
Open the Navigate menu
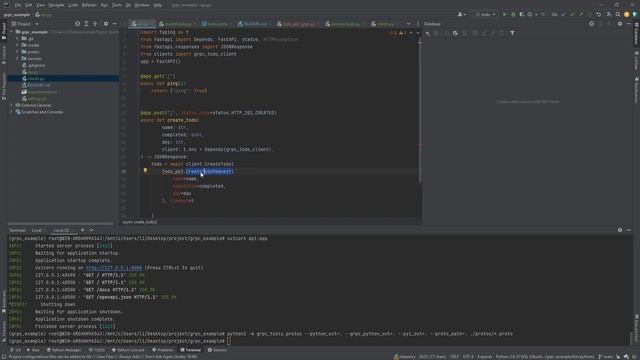56,5
